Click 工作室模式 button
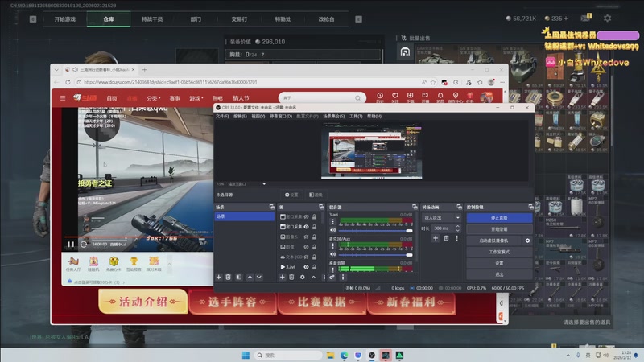Screen dimensions: 644x362 (499, 252)
